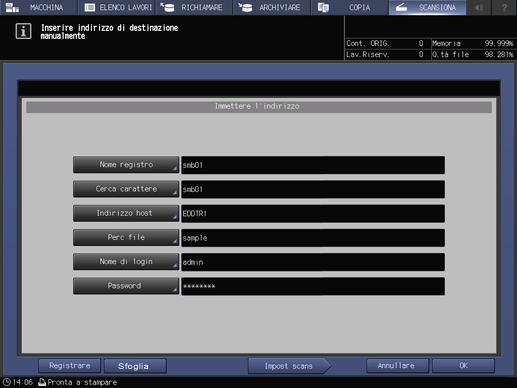Click Annullare to cancel
Image resolution: width=517 pixels, height=388 pixels.
click(x=397, y=366)
